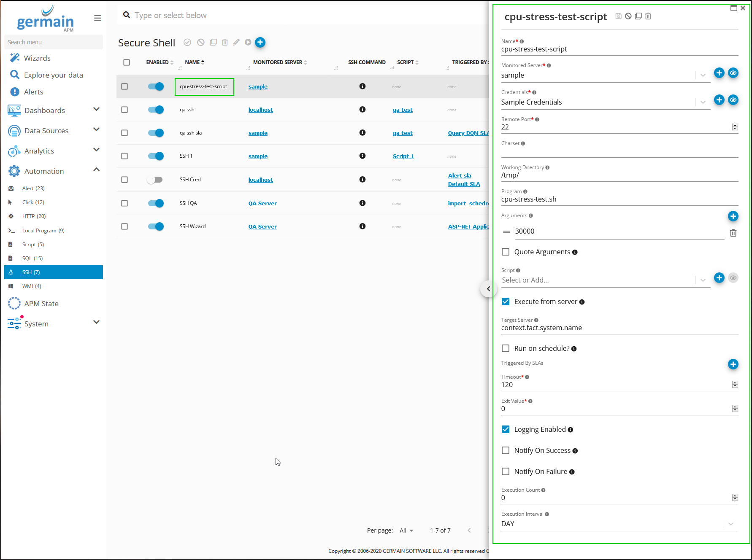
Task: Open the QA Server link for SSH QA
Action: [262, 203]
